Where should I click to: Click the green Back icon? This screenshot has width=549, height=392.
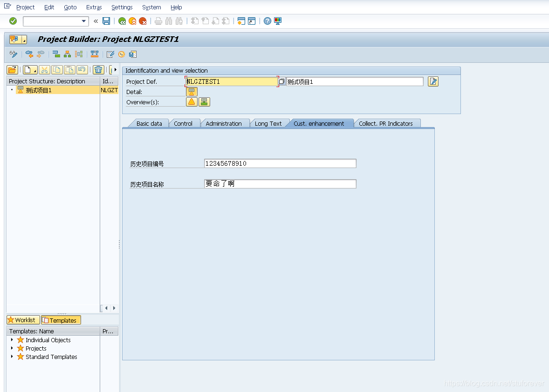pyautogui.click(x=122, y=21)
